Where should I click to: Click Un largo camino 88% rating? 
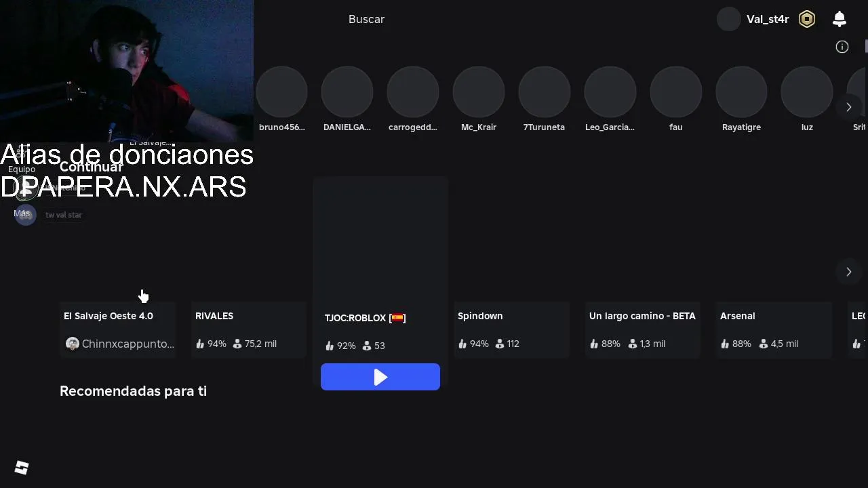tap(605, 344)
